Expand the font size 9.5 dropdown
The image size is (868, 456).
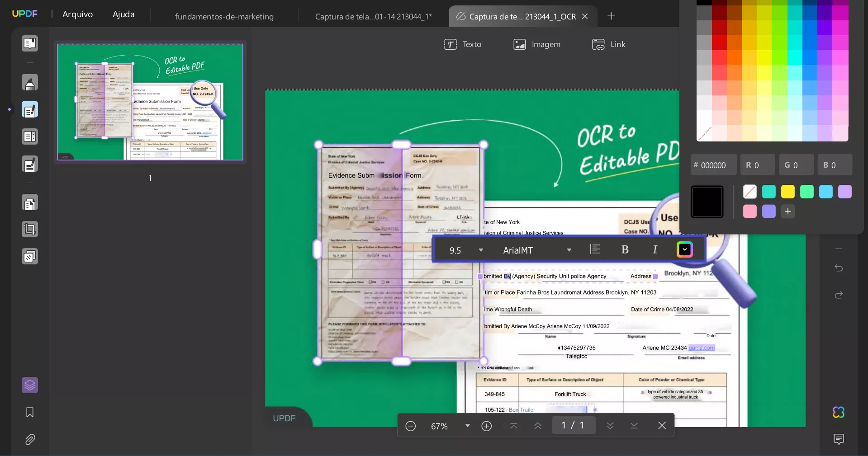point(481,250)
